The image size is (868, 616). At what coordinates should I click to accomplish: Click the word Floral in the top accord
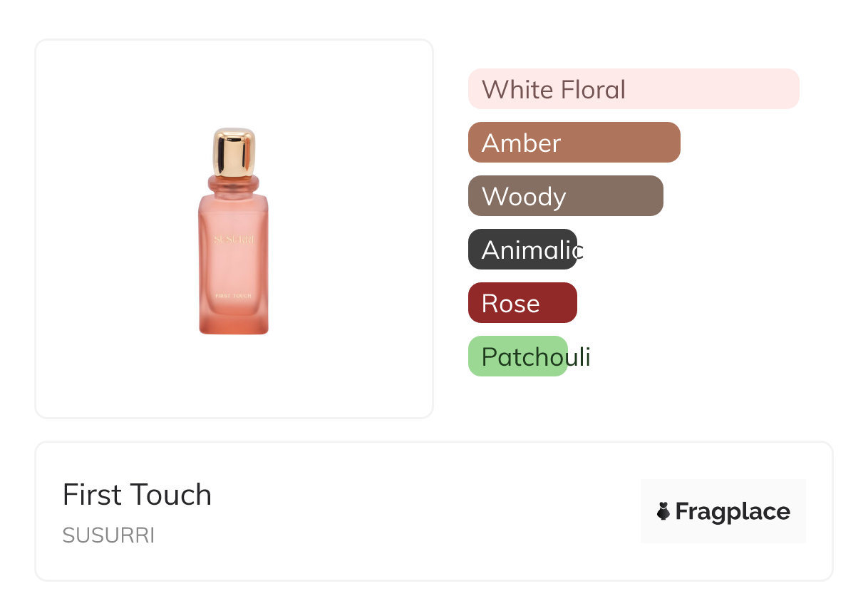pos(593,90)
